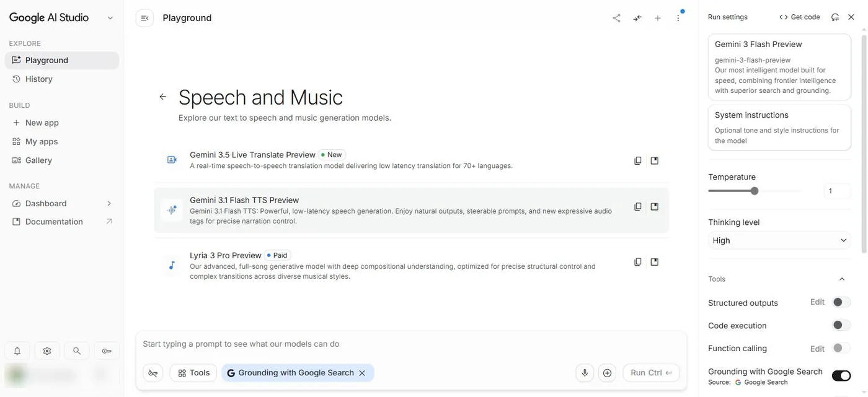Open History in the sidebar

62,79
